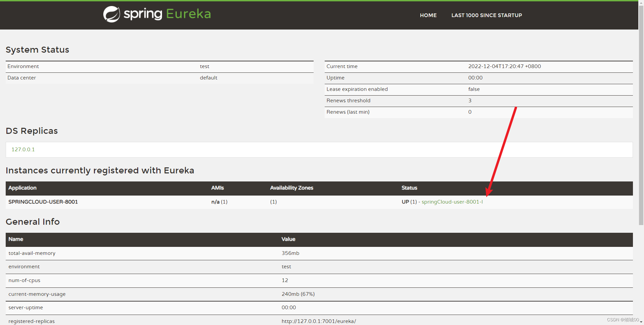Select SPRINGCLOUD-USER-8001 application name
This screenshot has width=644, height=325.
[x=43, y=202]
